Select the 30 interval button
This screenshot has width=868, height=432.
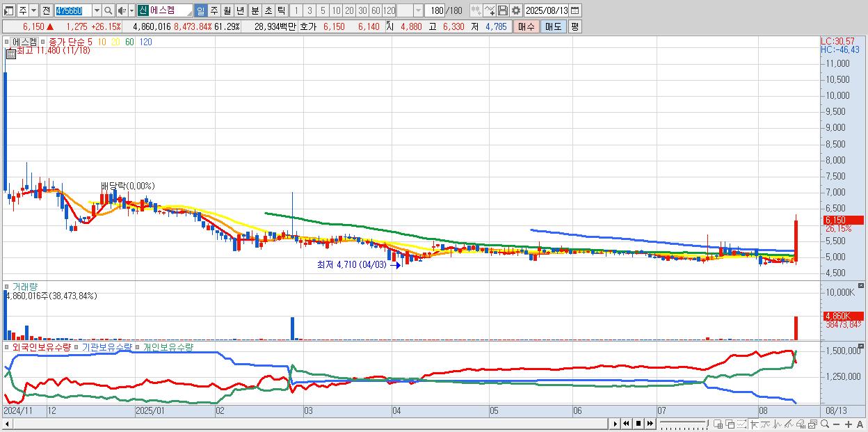(362, 10)
